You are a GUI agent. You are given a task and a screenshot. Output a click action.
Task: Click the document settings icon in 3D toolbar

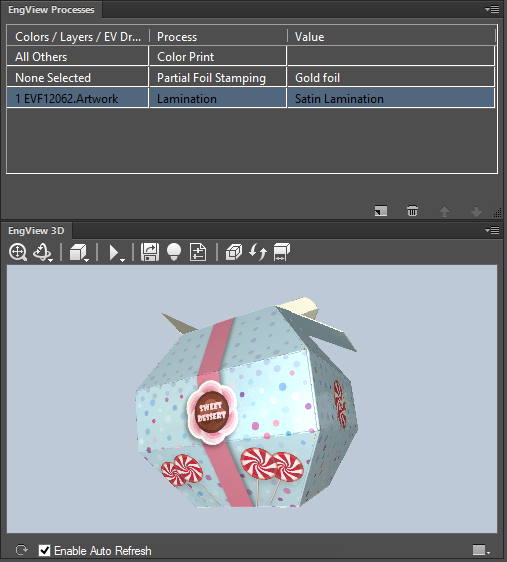198,252
